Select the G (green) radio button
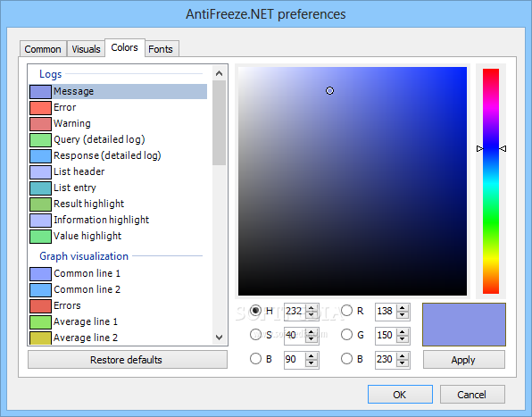This screenshot has height=417, width=532. pyautogui.click(x=346, y=335)
